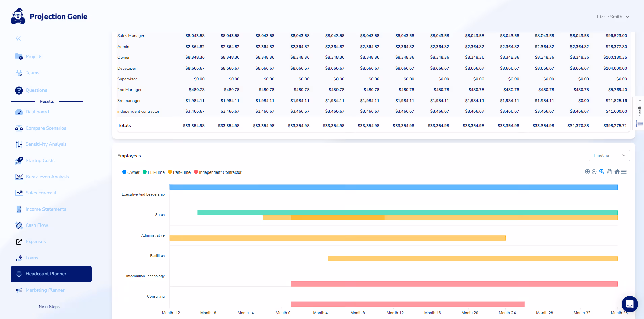Image resolution: width=644 pixels, height=319 pixels.
Task: Open the chat support bubble
Action: click(x=630, y=304)
